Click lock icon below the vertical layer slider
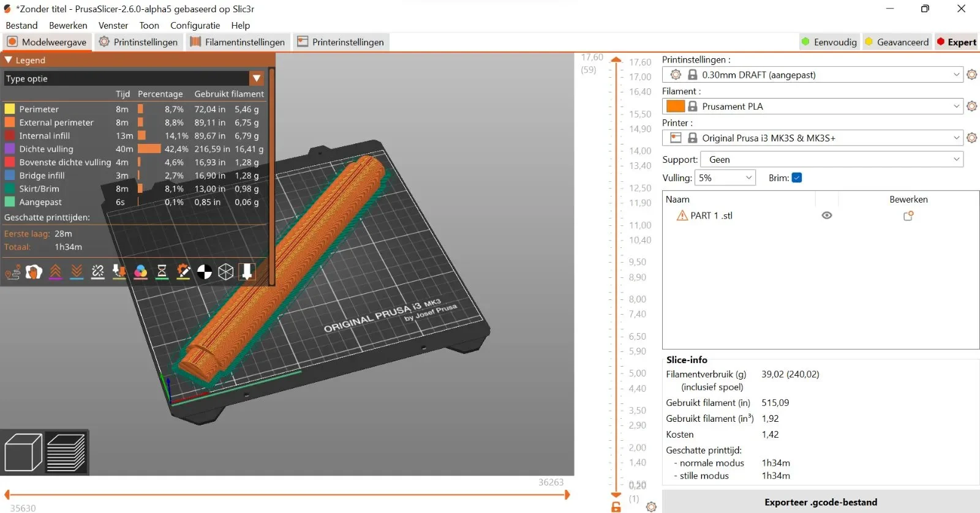This screenshot has height=513, width=980. point(616,507)
